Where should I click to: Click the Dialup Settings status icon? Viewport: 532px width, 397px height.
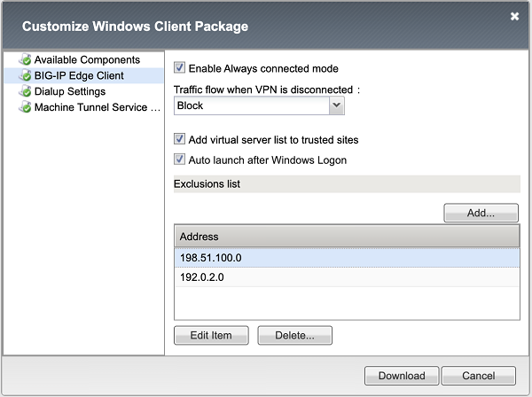[x=25, y=91]
